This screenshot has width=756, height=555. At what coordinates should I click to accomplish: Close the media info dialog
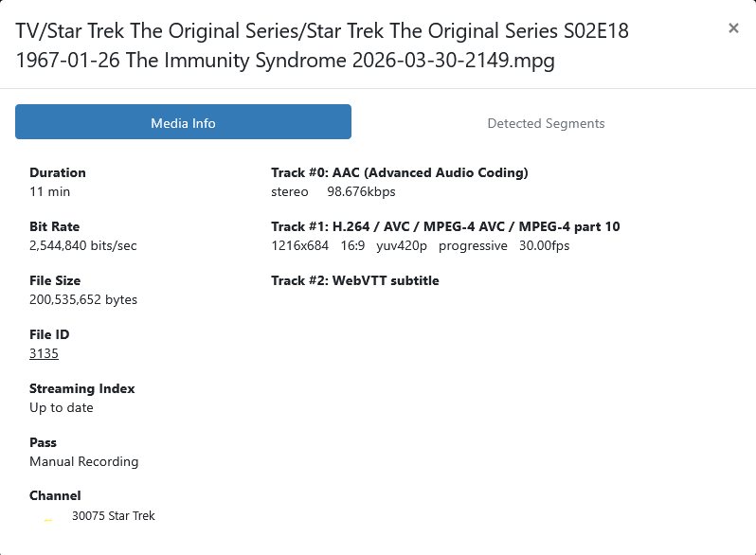click(x=733, y=28)
